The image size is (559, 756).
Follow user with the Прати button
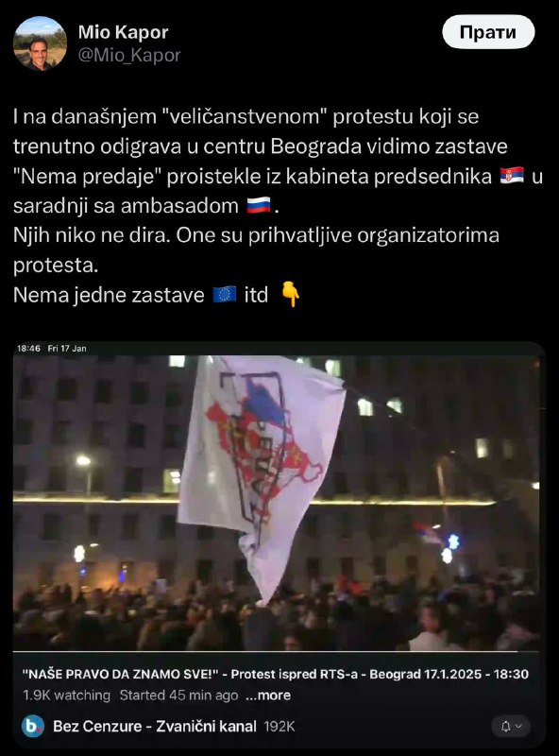[488, 32]
